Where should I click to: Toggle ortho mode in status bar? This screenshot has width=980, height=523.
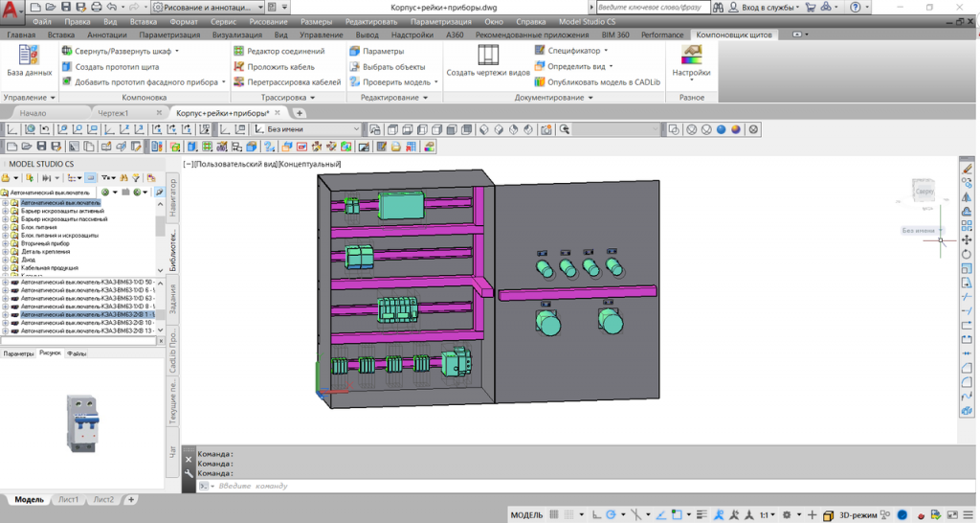pos(596,515)
